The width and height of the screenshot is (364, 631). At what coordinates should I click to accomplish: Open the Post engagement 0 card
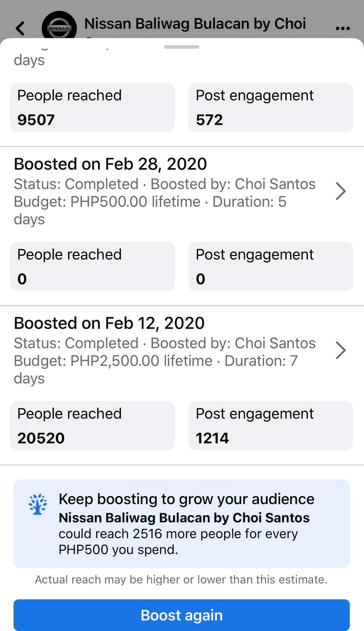tap(271, 267)
